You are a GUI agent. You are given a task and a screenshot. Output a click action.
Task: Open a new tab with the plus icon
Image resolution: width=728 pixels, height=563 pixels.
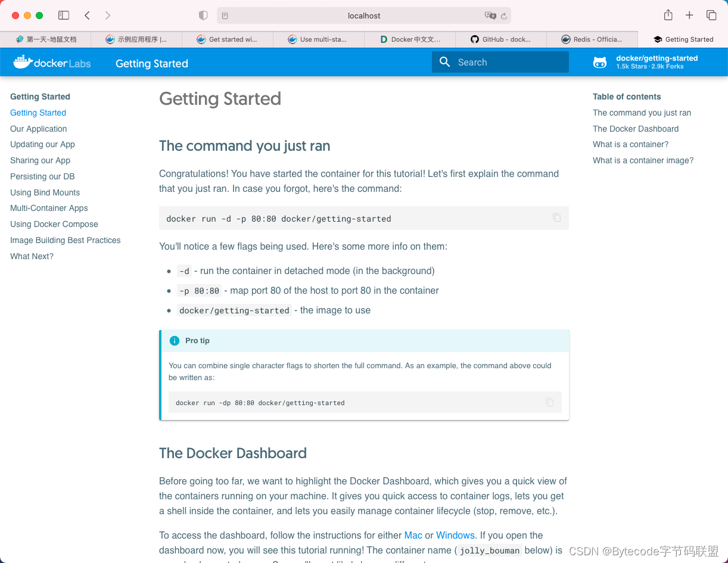(x=689, y=15)
